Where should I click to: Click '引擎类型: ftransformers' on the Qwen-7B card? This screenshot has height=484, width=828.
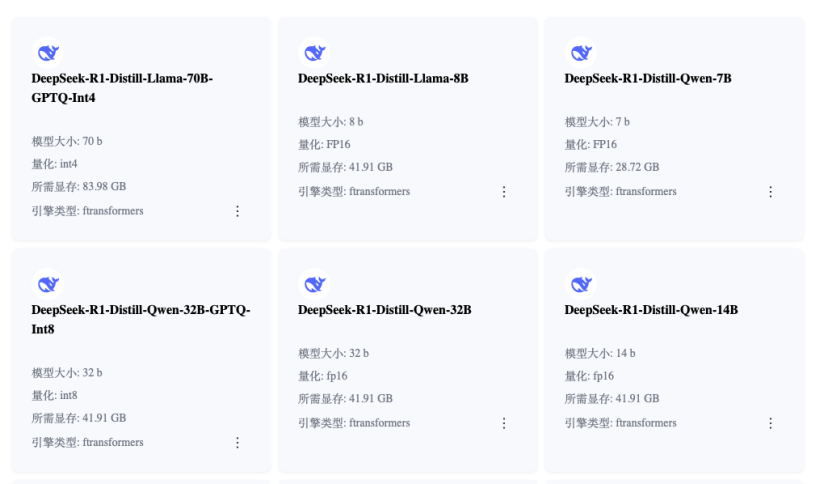(x=620, y=191)
